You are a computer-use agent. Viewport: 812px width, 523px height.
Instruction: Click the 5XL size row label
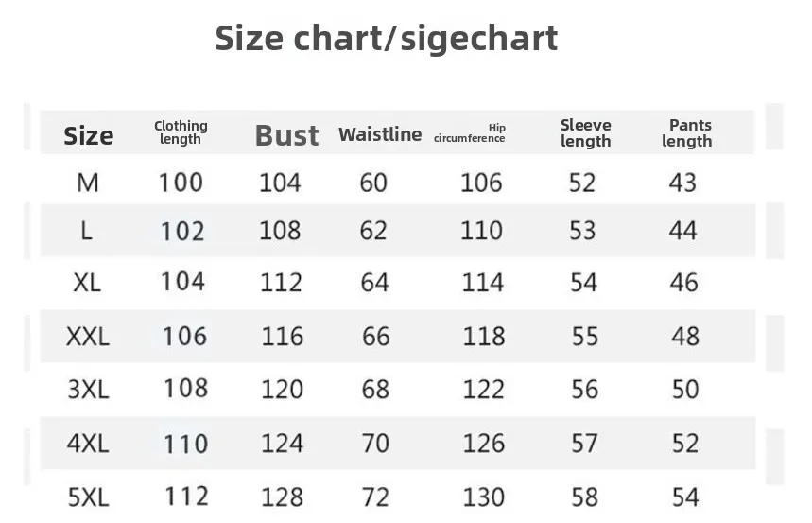pos(89,497)
